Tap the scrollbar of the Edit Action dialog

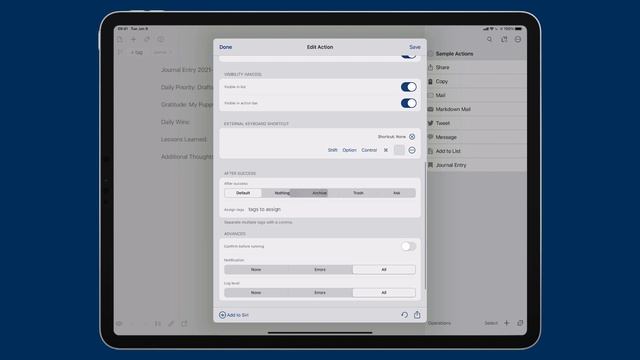pos(425,225)
